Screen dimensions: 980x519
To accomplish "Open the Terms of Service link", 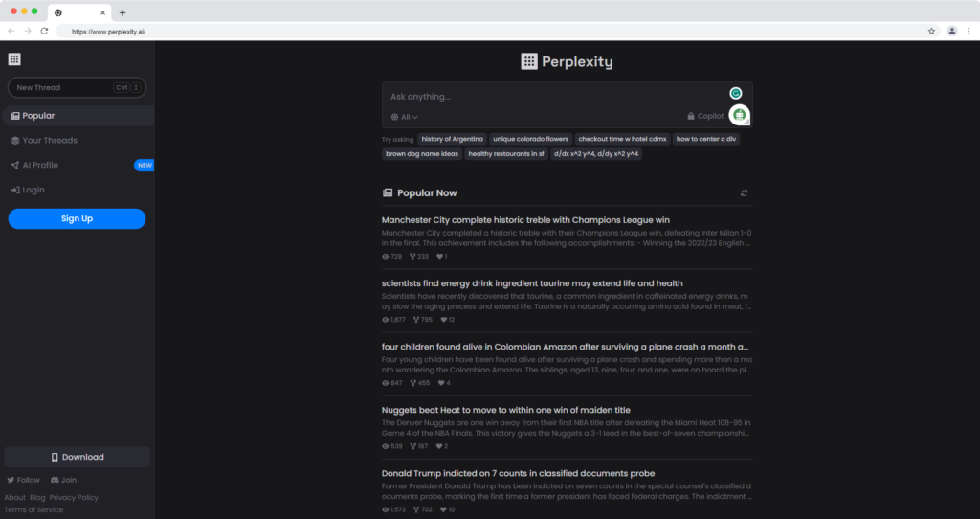I will [x=33, y=509].
